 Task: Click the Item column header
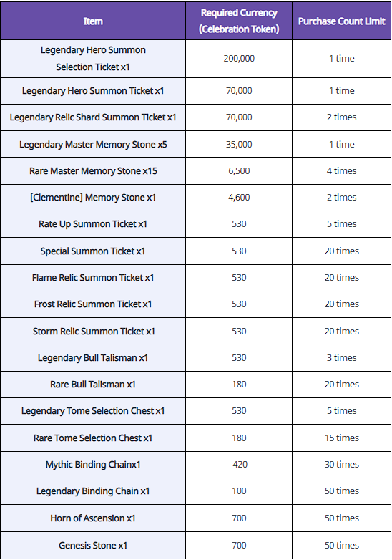pyautogui.click(x=93, y=21)
